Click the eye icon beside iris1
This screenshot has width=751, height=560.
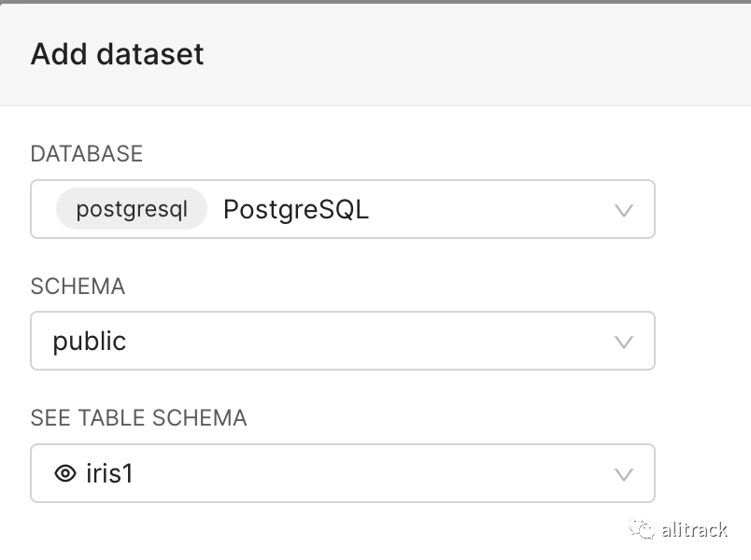coord(64,473)
